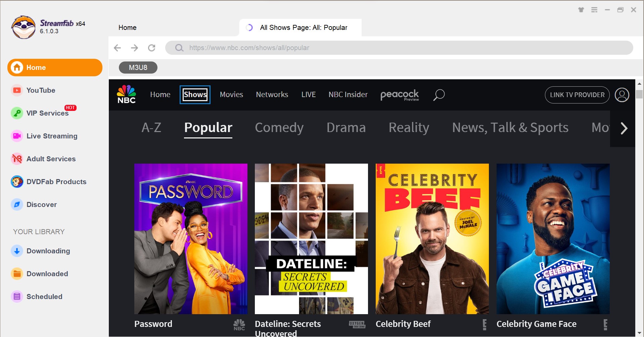
Task: Click the E! badge under Celebrity Game Face
Action: click(605, 325)
